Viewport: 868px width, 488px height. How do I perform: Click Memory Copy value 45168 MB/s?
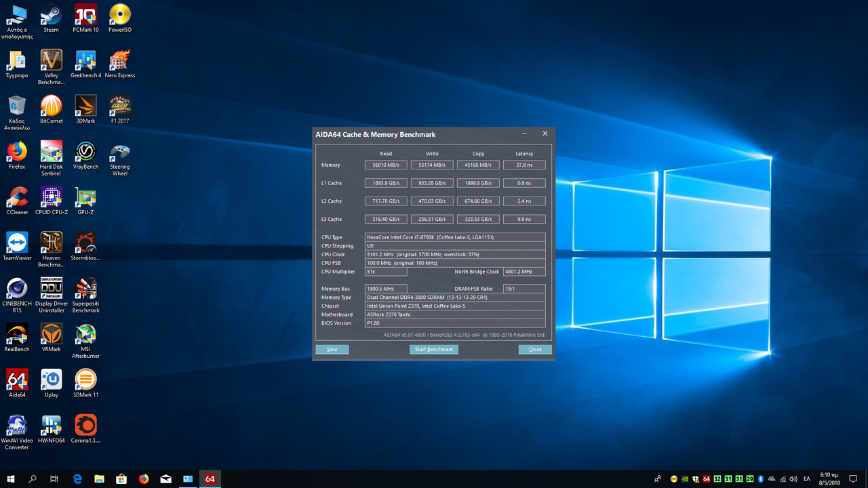478,165
